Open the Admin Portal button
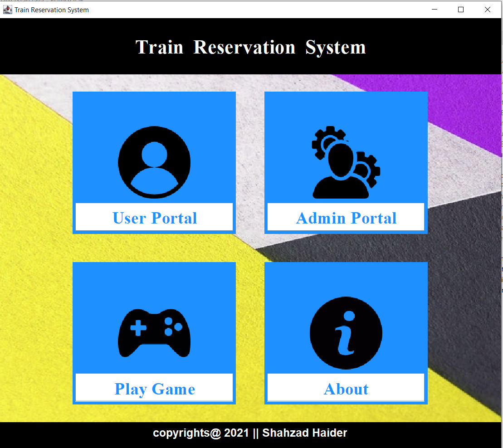 pyautogui.click(x=346, y=217)
